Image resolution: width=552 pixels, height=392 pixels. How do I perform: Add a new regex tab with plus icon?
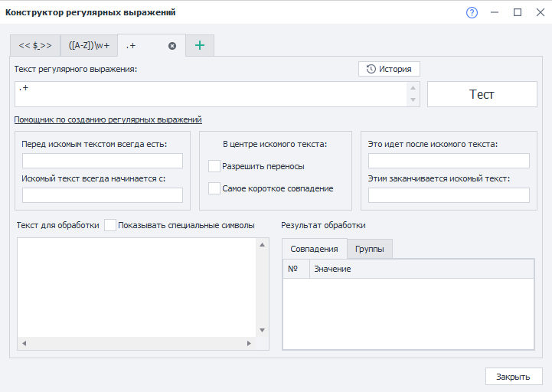[x=200, y=46]
